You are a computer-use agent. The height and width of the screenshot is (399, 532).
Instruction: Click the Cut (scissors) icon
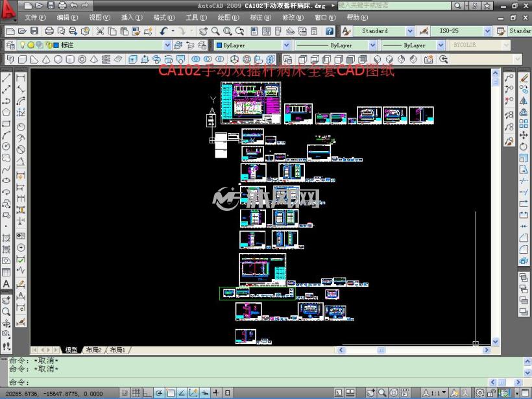100,31
